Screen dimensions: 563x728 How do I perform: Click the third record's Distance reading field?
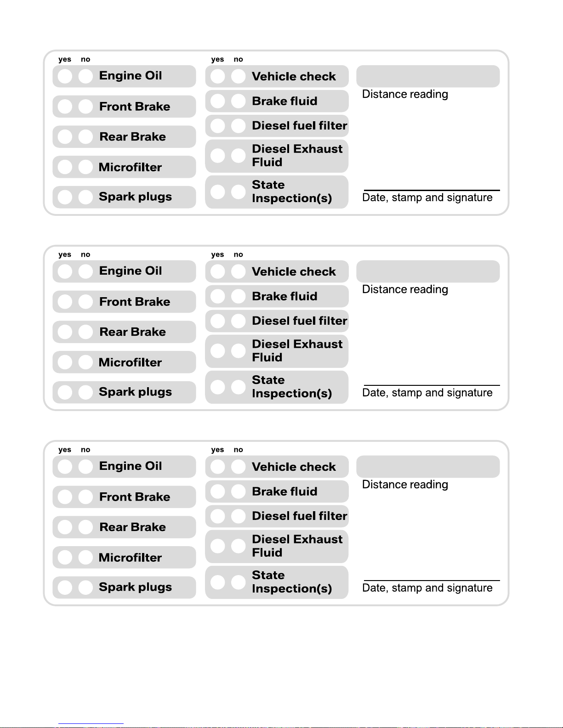click(x=428, y=467)
